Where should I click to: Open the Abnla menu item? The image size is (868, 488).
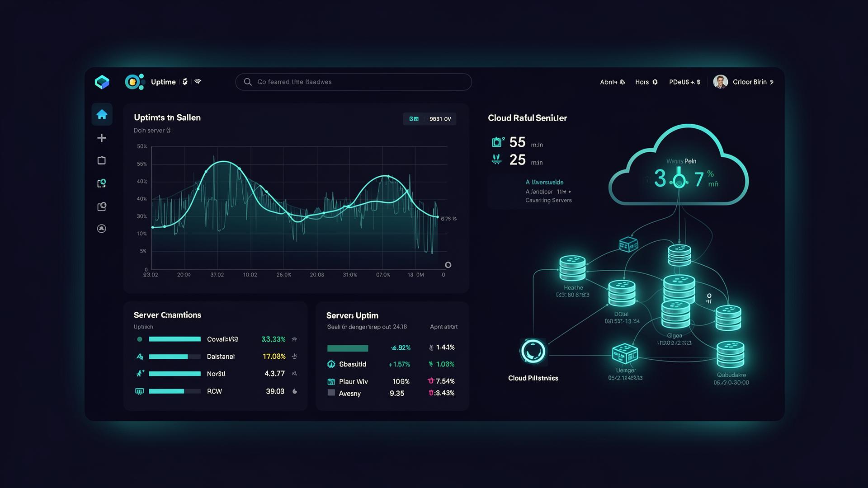click(x=612, y=82)
